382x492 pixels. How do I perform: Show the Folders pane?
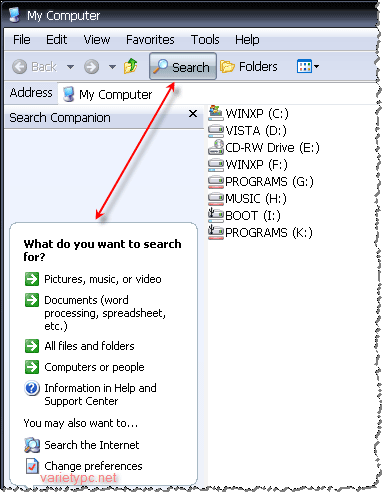coord(249,67)
